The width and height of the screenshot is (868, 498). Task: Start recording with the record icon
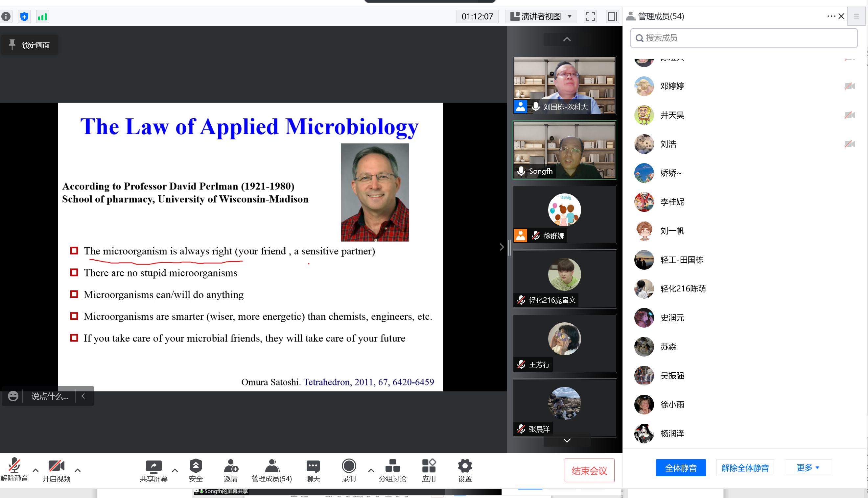(x=349, y=466)
